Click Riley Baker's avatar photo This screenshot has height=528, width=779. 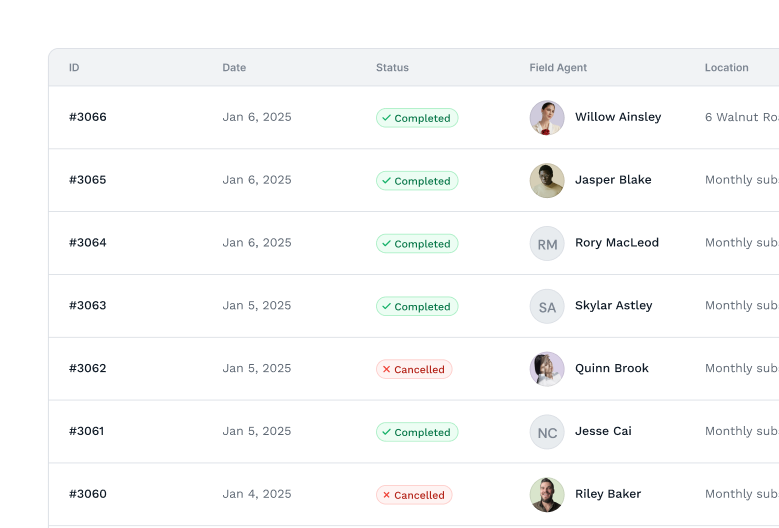(547, 495)
